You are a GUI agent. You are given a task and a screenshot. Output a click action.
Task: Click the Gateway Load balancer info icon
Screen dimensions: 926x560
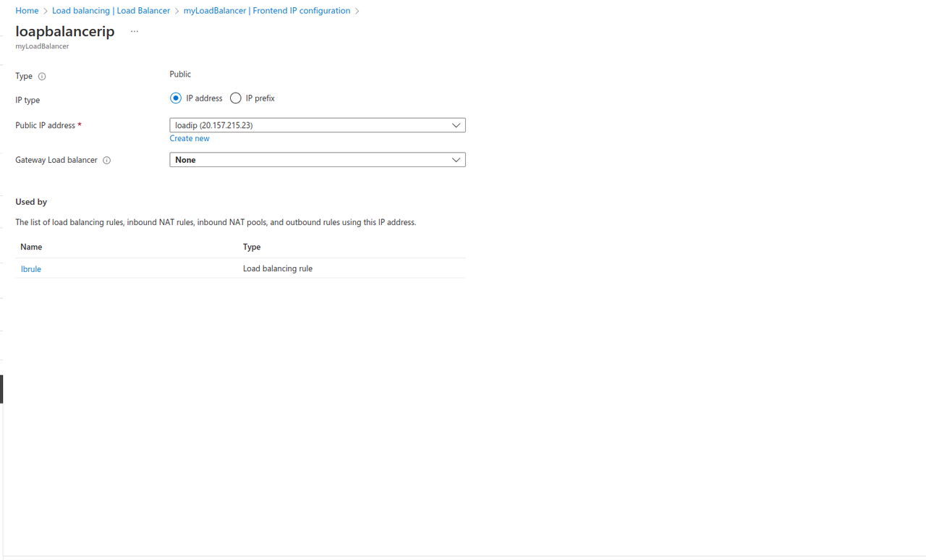pos(106,160)
